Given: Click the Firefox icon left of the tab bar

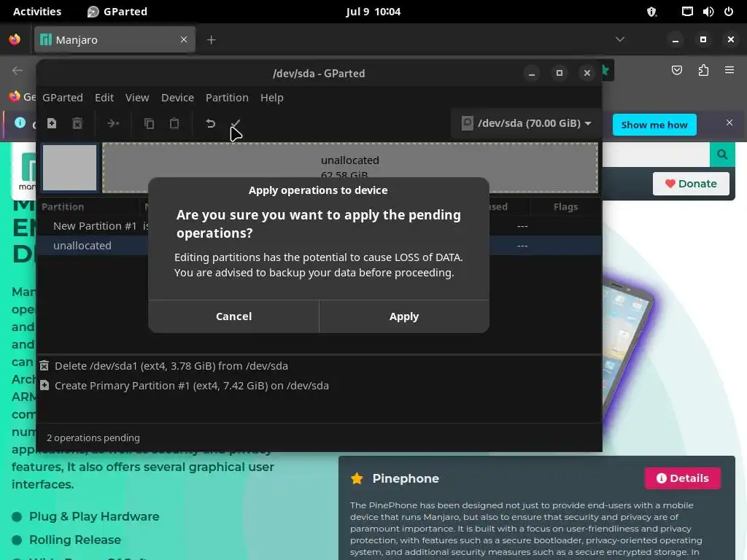Looking at the screenshot, I should point(15,39).
